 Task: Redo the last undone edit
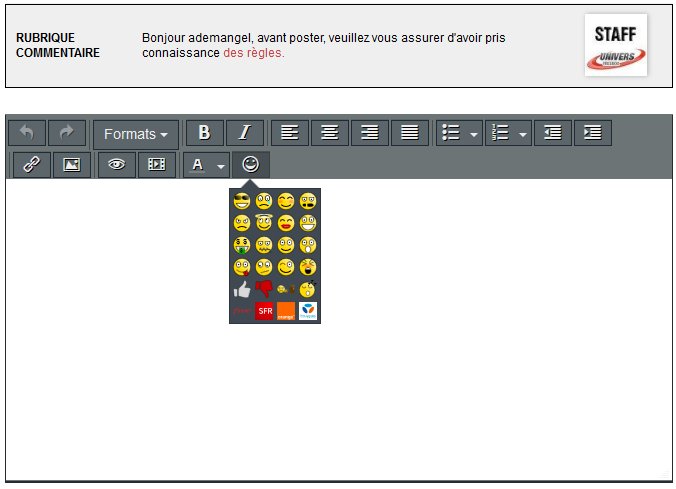pyautogui.click(x=67, y=133)
